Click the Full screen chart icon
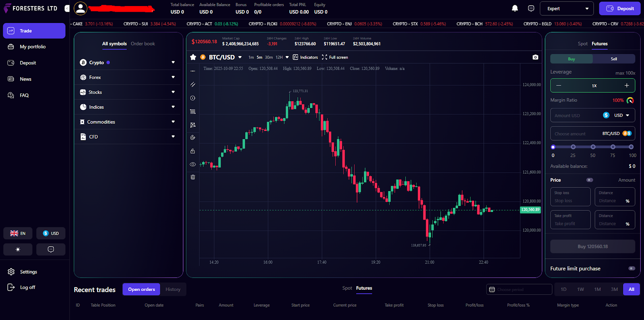The height and width of the screenshot is (320, 644). (324, 57)
